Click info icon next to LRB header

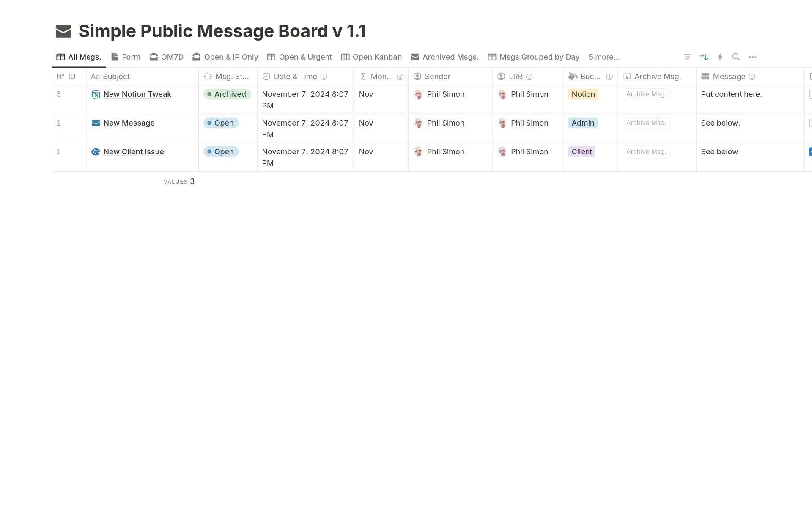pyautogui.click(x=529, y=77)
